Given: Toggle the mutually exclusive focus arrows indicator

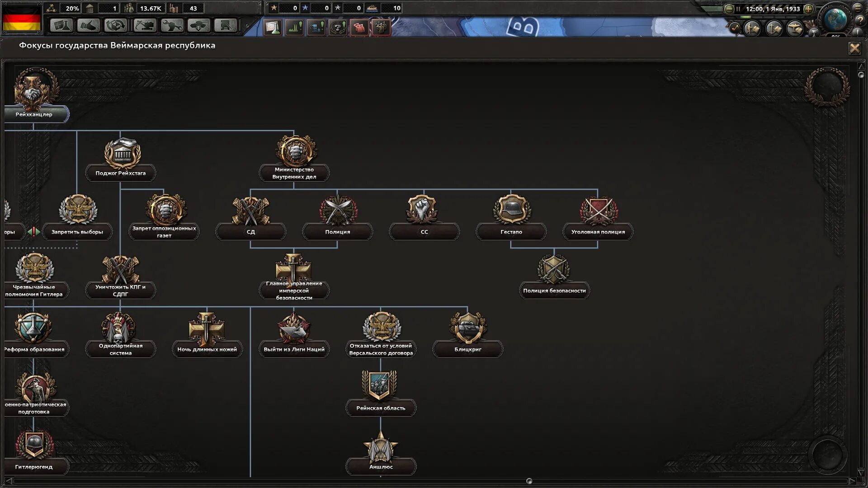Looking at the screenshot, I should point(34,232).
